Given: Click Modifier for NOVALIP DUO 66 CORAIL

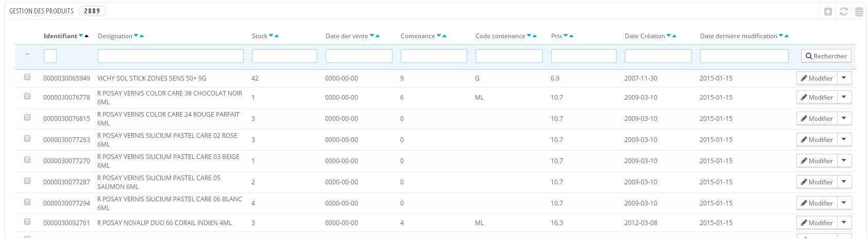Looking at the screenshot, I should point(817,222).
